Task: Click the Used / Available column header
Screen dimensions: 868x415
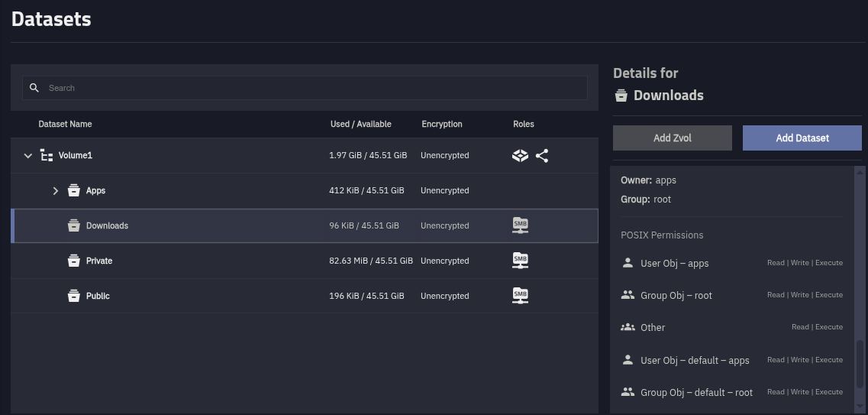Action: click(x=360, y=124)
